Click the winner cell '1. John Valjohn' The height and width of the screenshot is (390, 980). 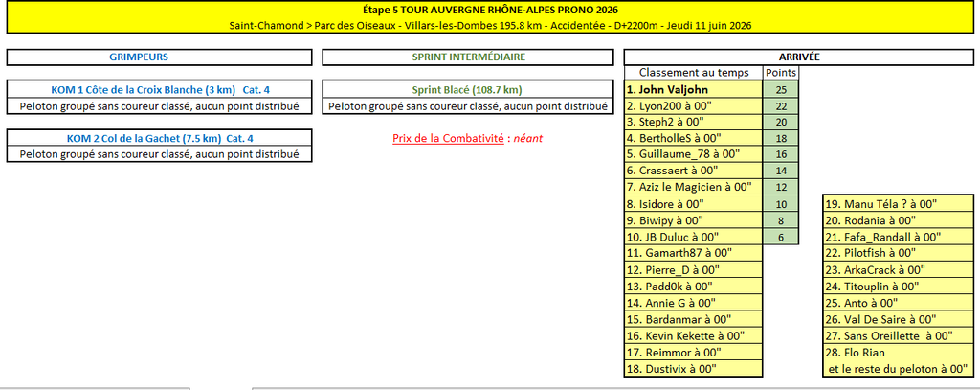pos(694,89)
